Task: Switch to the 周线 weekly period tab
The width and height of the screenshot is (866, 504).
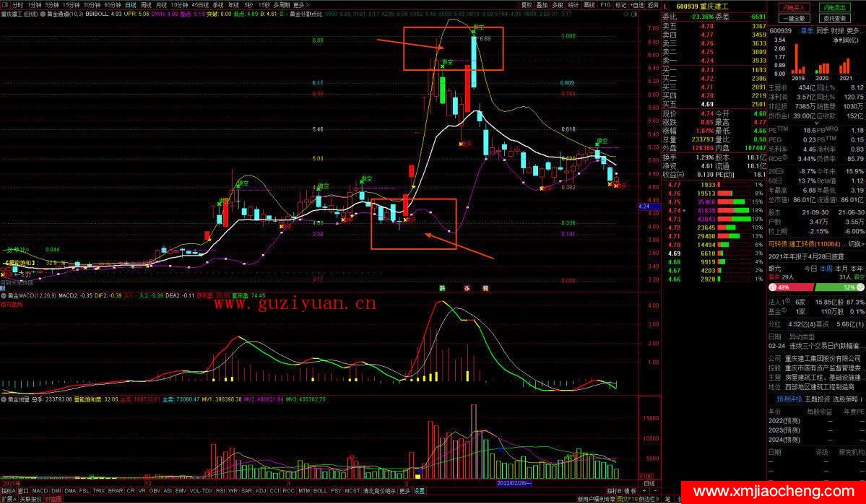Action: tap(147, 4)
